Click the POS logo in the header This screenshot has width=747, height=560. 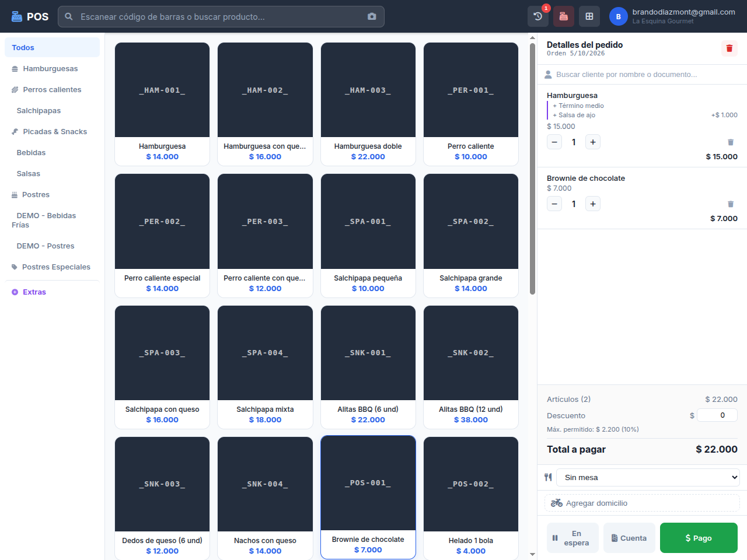[30, 16]
